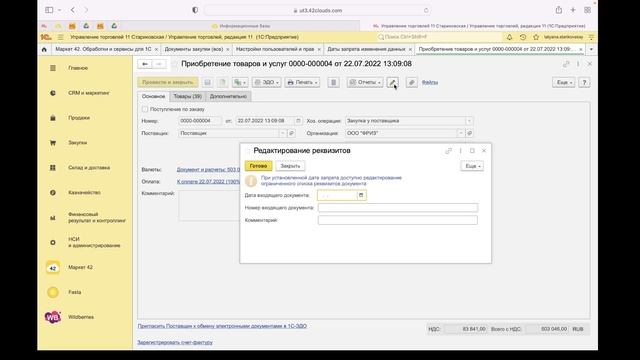Expand the Организация dropdown arrow
640x360 pixels.
[x=460, y=133]
